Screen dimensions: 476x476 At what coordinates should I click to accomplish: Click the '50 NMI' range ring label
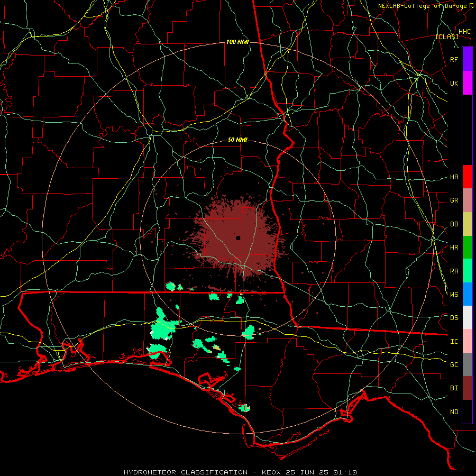pyautogui.click(x=237, y=140)
